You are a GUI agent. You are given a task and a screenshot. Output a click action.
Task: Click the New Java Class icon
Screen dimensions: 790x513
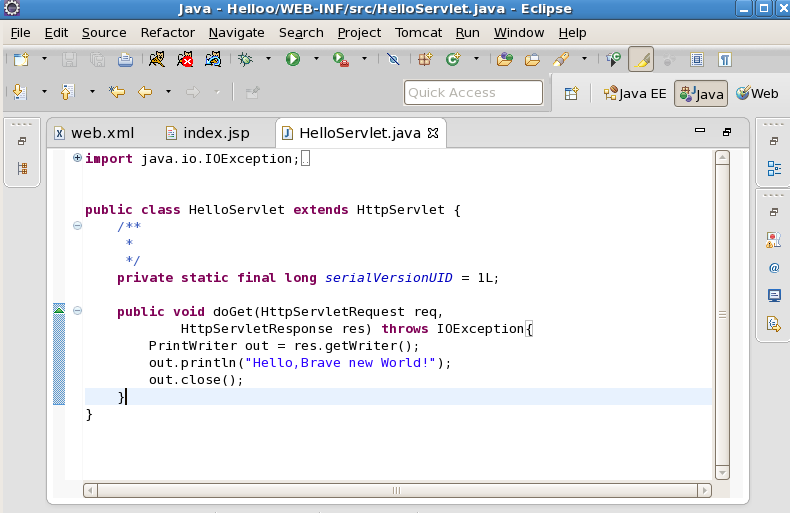pos(453,59)
